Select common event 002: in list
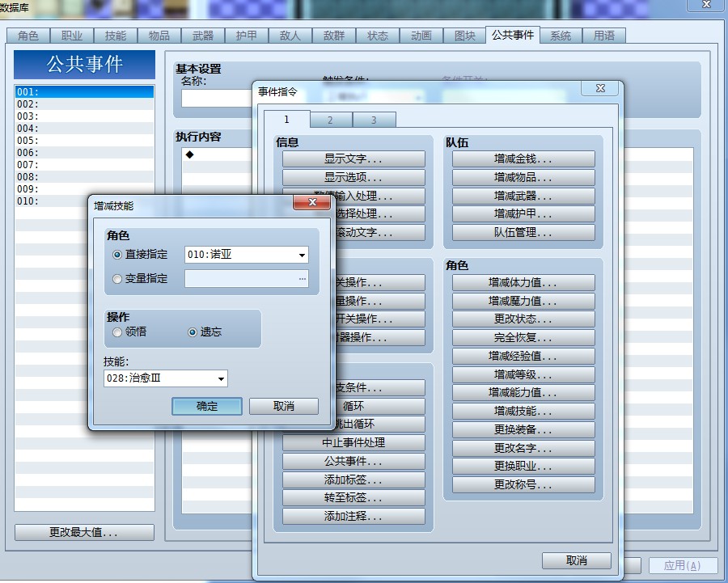Viewport: 728px width, 583px height. [x=84, y=104]
